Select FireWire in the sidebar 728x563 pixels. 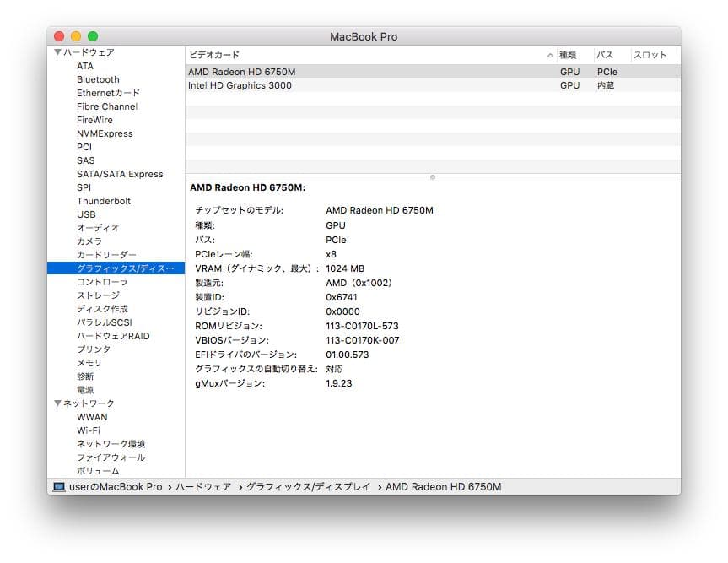94,120
